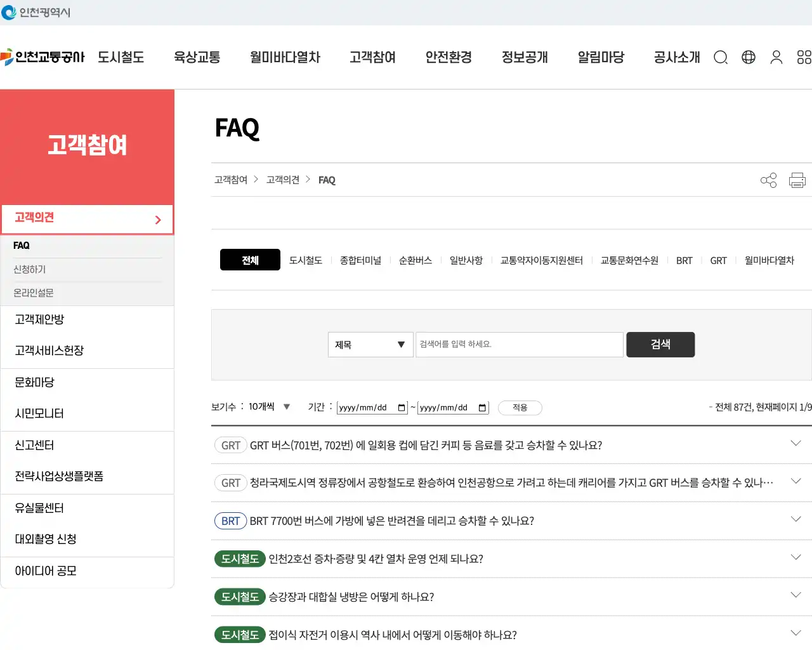Screen dimensions: 812x650
Task: Open the 10개씩 view count dropdown
Action: 270,407
